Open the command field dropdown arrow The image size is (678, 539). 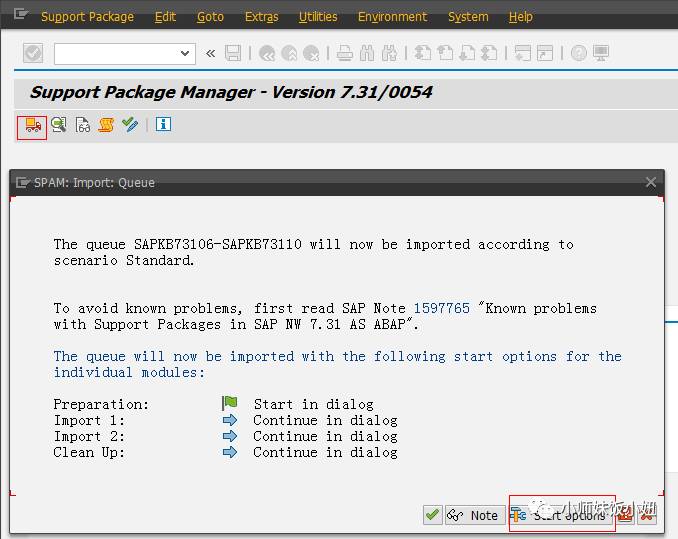point(185,54)
